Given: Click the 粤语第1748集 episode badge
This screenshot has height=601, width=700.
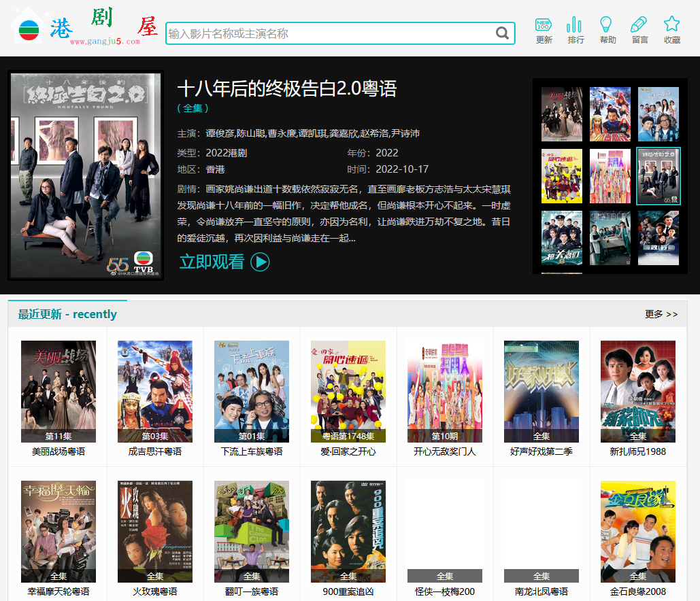Looking at the screenshot, I should tap(348, 436).
